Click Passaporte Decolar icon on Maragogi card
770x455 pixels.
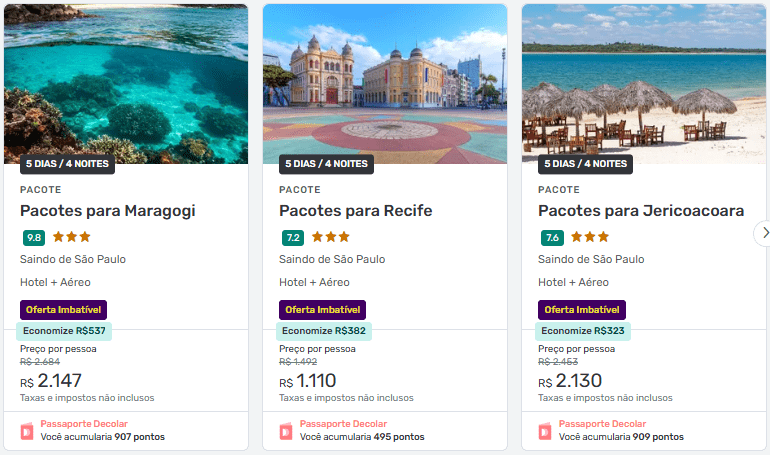tap(27, 431)
